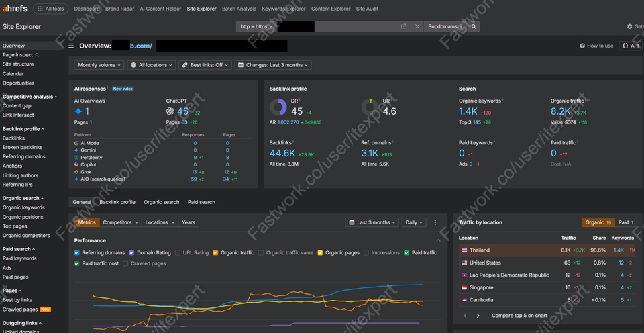Screen dimensions: 644x333
Task: Open Changes: Last 3 months dropdown
Action: pyautogui.click(x=273, y=65)
